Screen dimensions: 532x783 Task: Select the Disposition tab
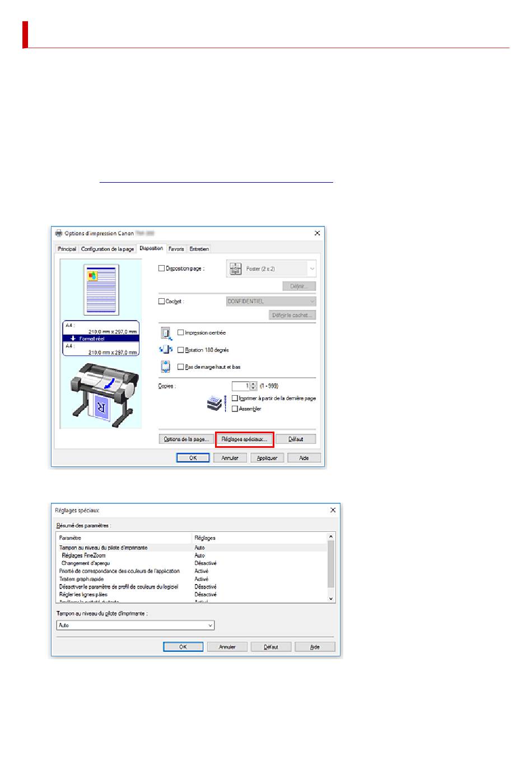pyautogui.click(x=151, y=248)
